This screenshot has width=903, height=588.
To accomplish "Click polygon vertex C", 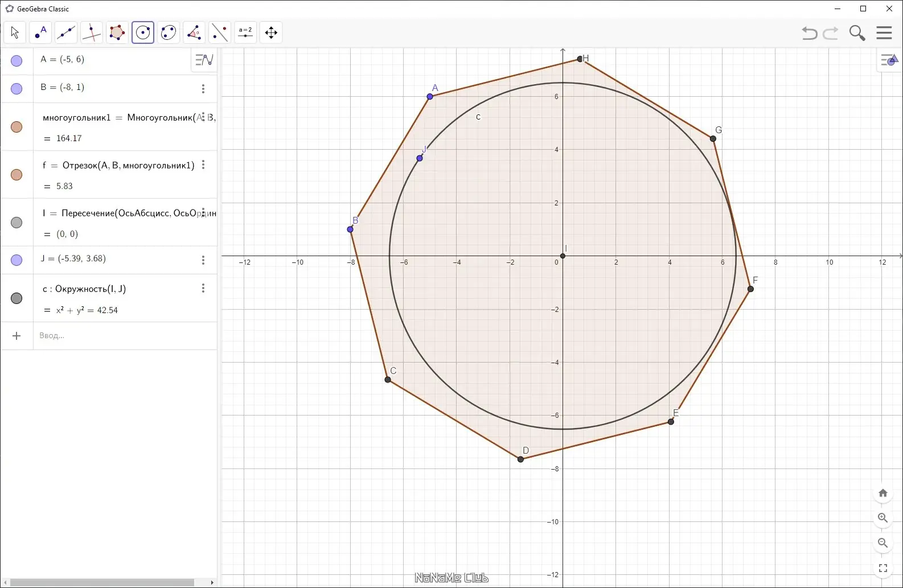I will point(388,380).
